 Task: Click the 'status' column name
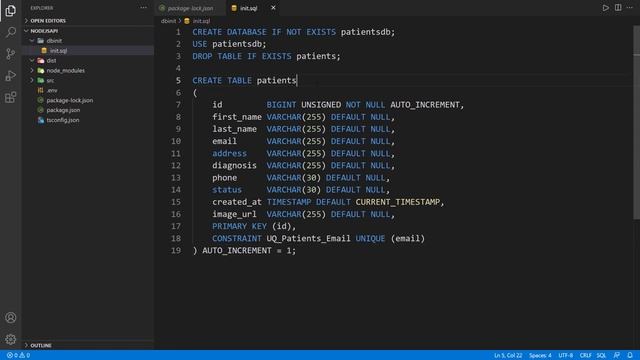coord(227,190)
